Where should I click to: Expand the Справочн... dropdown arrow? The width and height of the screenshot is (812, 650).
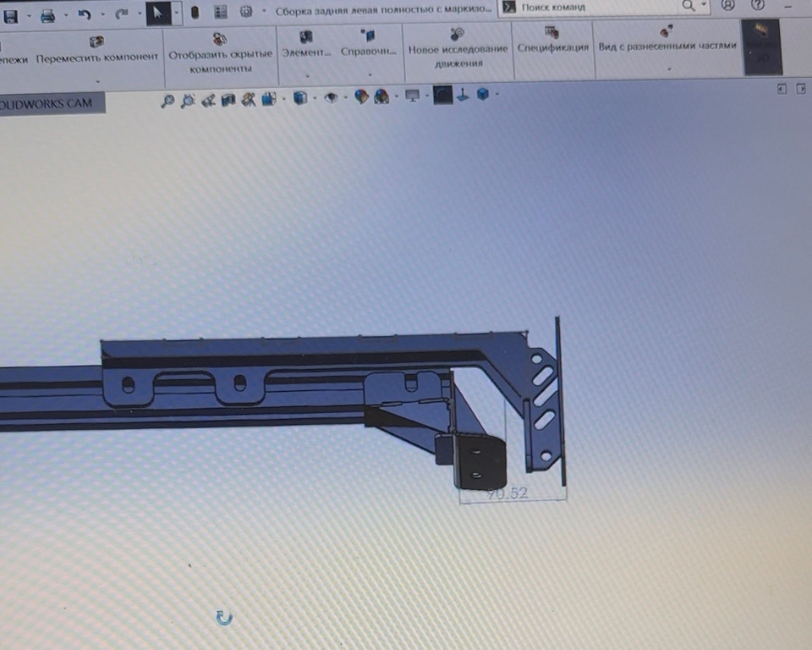370,75
